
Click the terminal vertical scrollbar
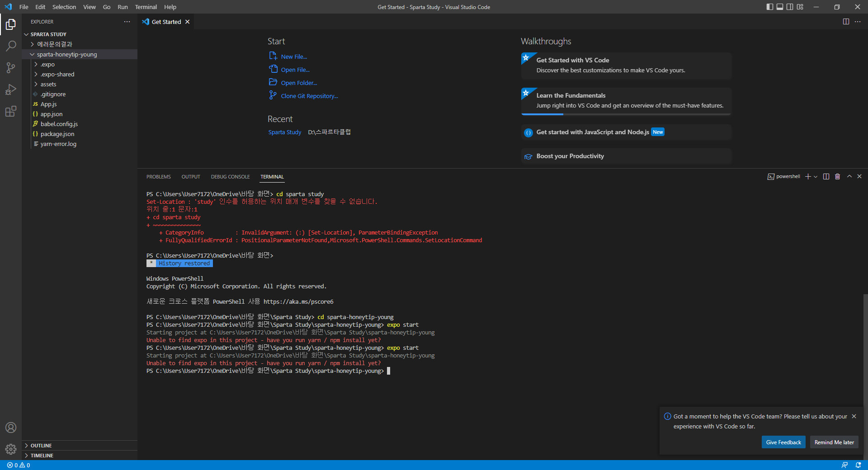click(865, 376)
